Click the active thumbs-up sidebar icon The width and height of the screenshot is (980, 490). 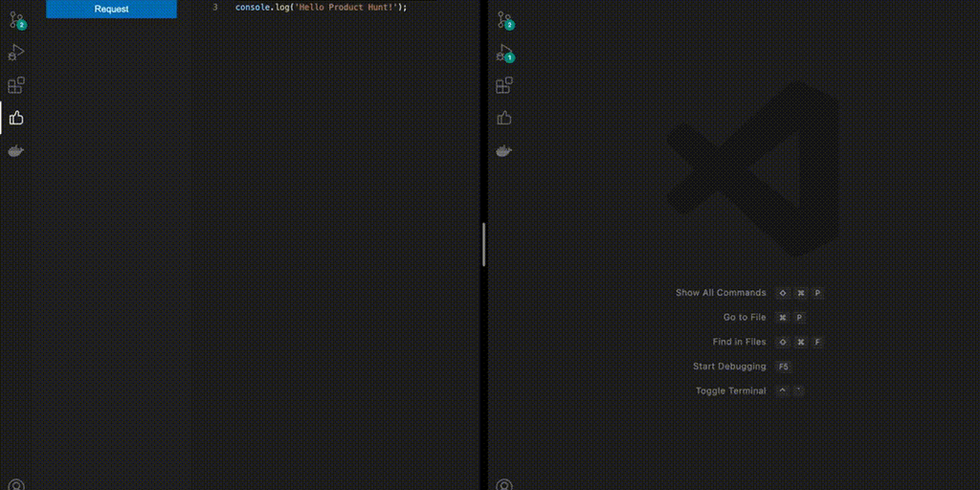click(16, 118)
